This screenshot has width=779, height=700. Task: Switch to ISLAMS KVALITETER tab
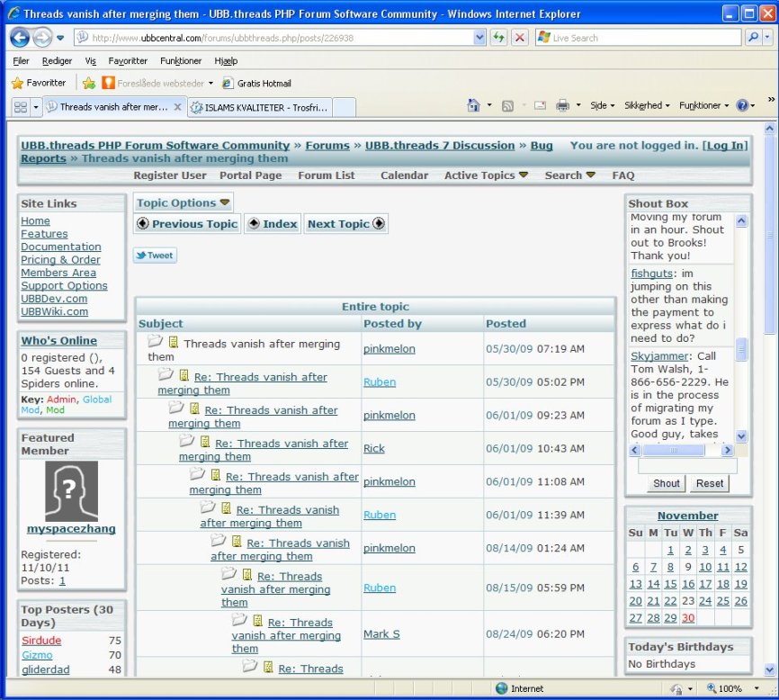tap(260, 107)
